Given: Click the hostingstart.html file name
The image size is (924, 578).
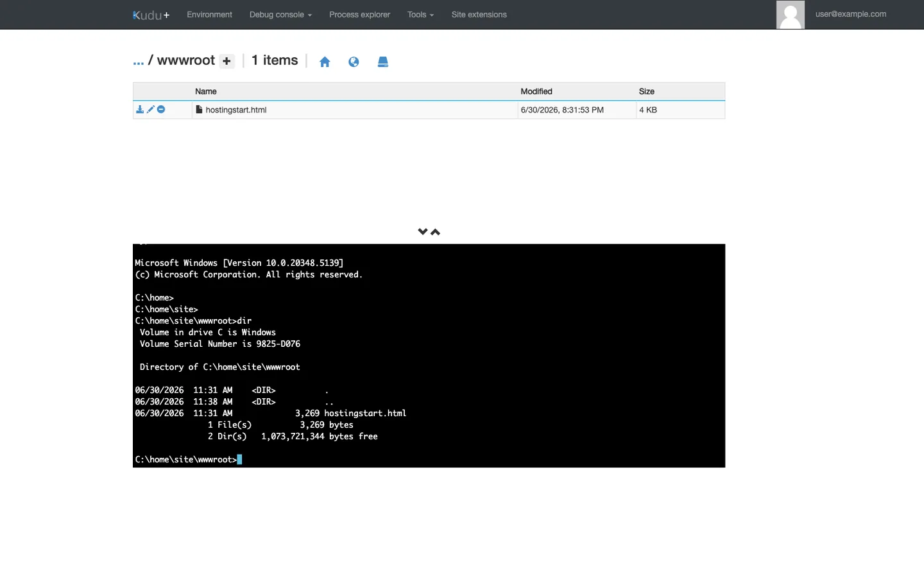Looking at the screenshot, I should (236, 110).
